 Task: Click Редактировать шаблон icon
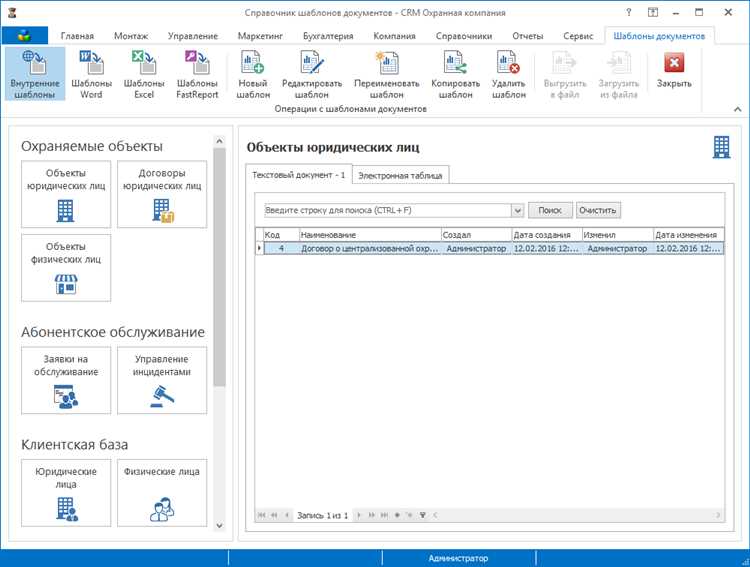point(312,63)
